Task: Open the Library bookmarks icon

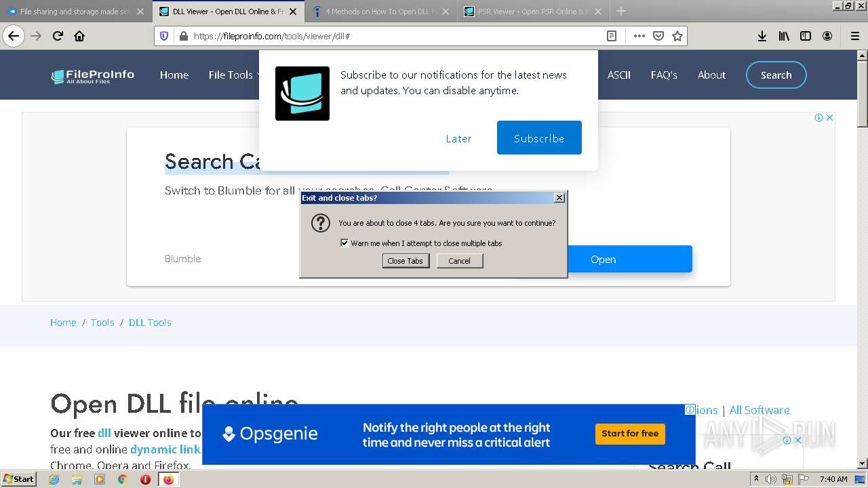Action: pyautogui.click(x=784, y=36)
